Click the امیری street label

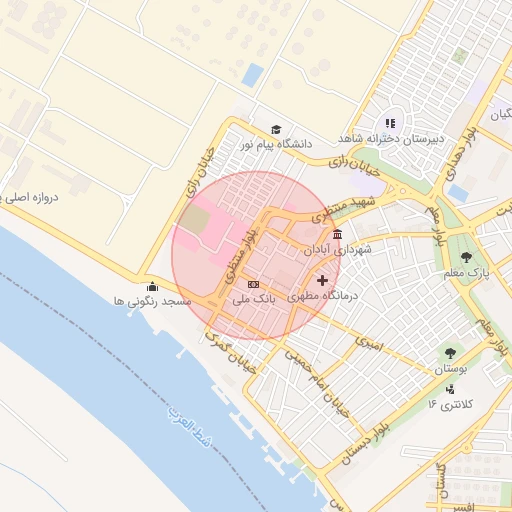point(370,344)
